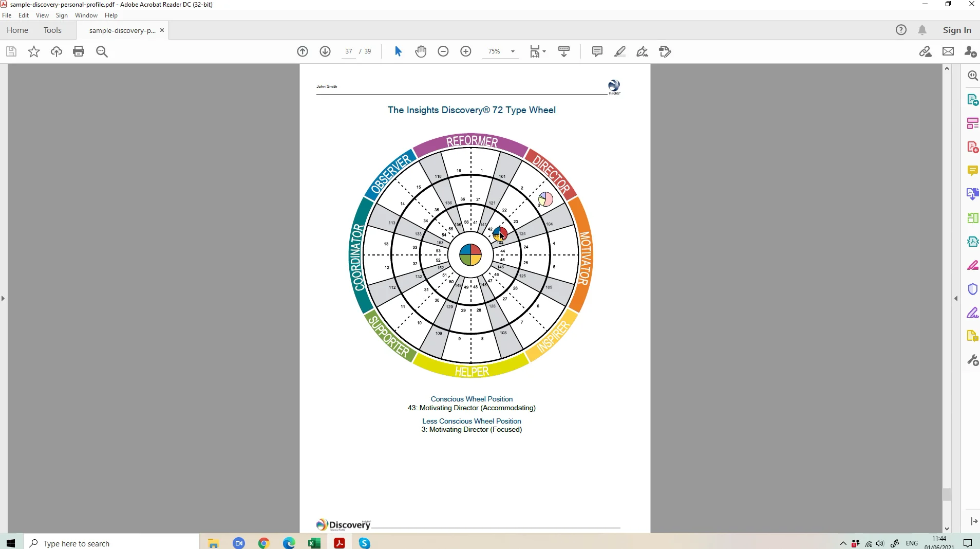
Task: Open the page fit options dropdown
Action: click(x=537, y=51)
